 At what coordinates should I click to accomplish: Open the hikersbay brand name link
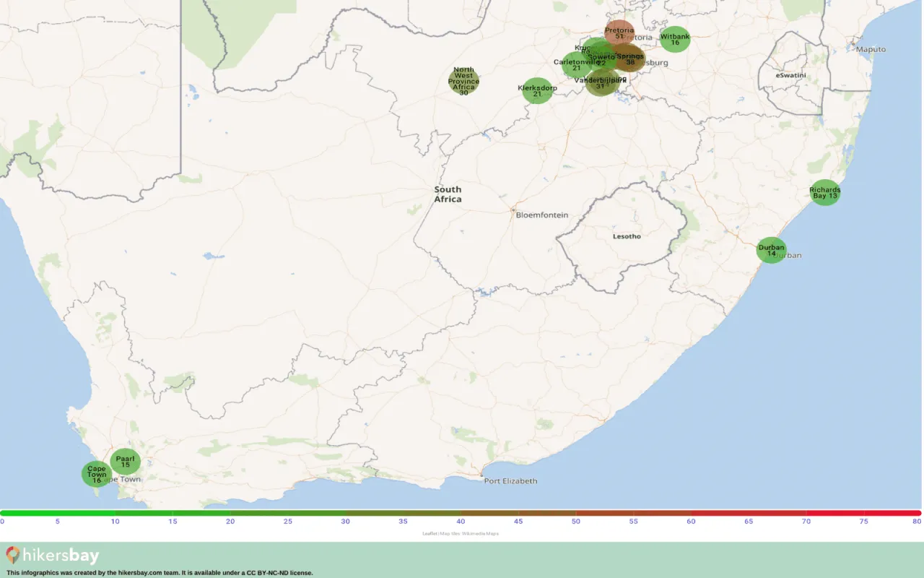tap(61, 556)
